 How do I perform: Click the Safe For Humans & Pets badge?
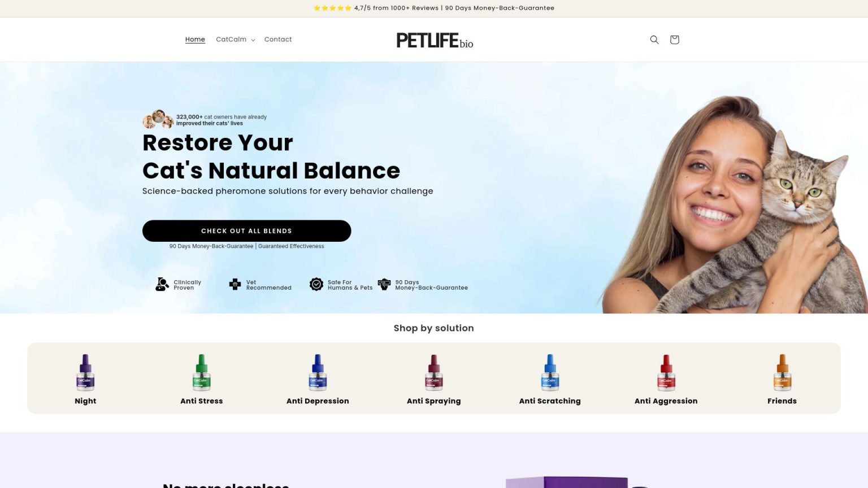tap(341, 285)
